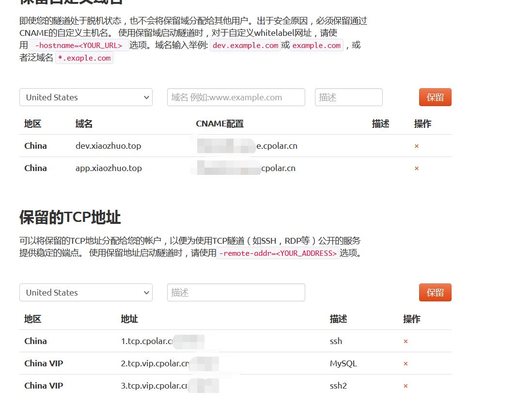Click 保留 button for TCP address

435,292
